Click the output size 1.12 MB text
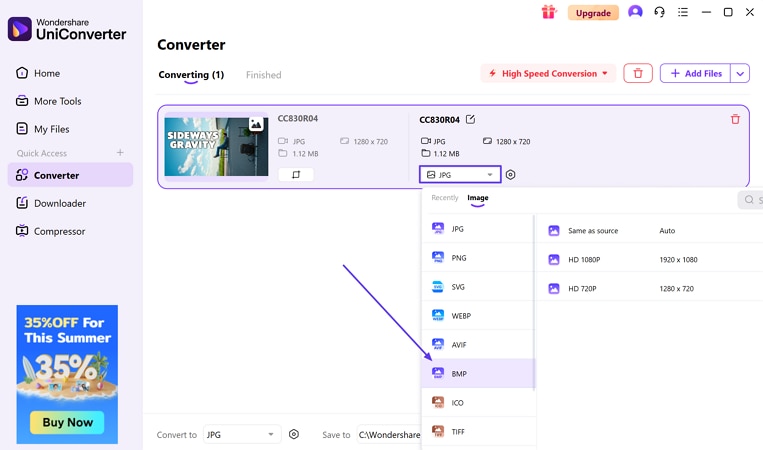The image size is (763, 450). click(x=446, y=154)
